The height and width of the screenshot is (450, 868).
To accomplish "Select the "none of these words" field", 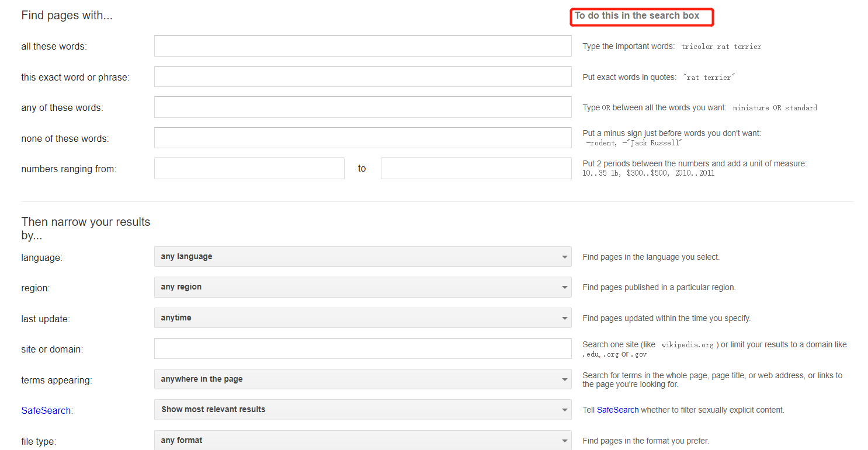I will [362, 138].
